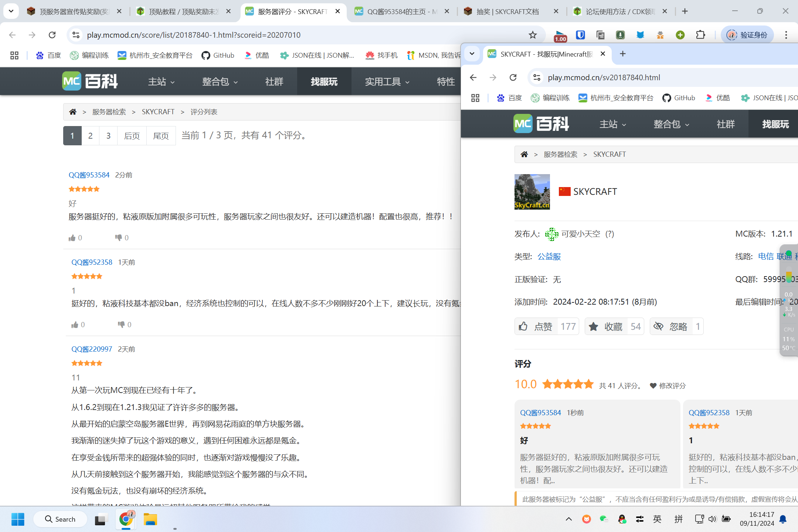Screen dimensions: 798x532
Task: Click MC百科 logo in back window
Action: 90,81
